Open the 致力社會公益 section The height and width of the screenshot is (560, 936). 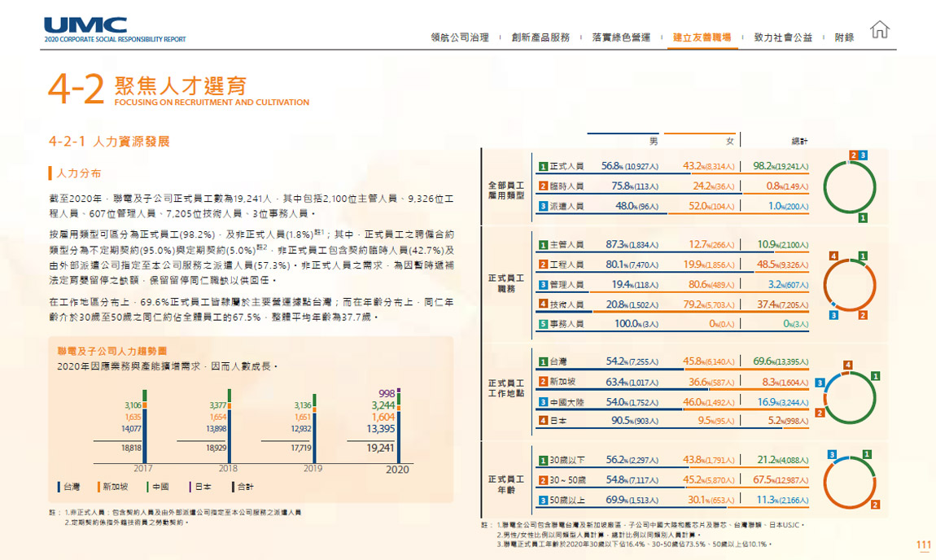[783, 37]
